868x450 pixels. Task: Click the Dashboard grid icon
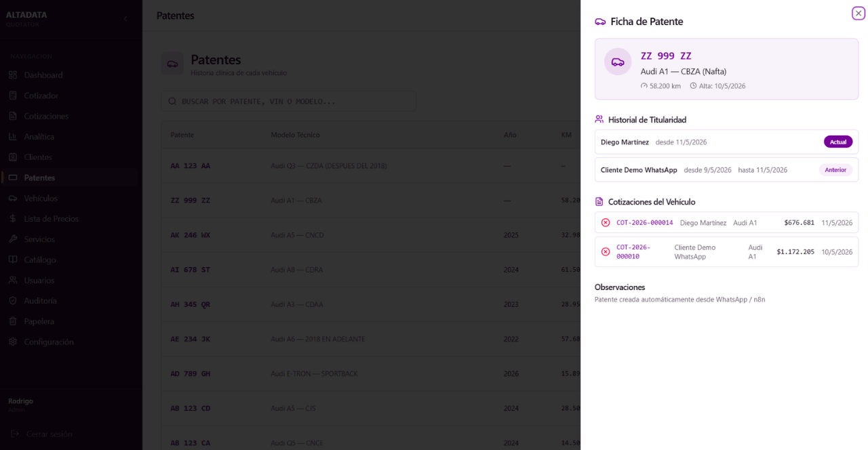[x=13, y=75]
